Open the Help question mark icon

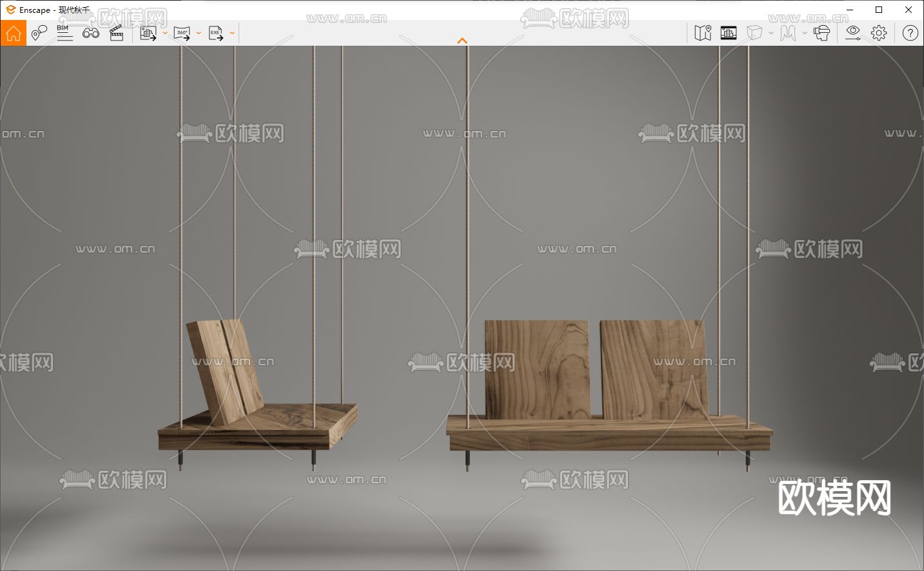910,33
